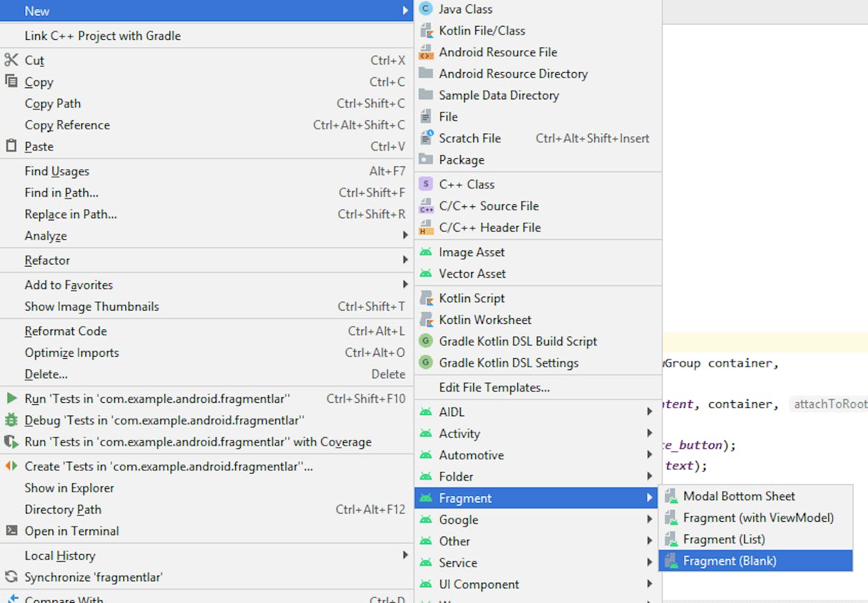Screen dimensions: 868x603
Task: Click the Android Resource Directory folder icon
Action: click(x=426, y=73)
